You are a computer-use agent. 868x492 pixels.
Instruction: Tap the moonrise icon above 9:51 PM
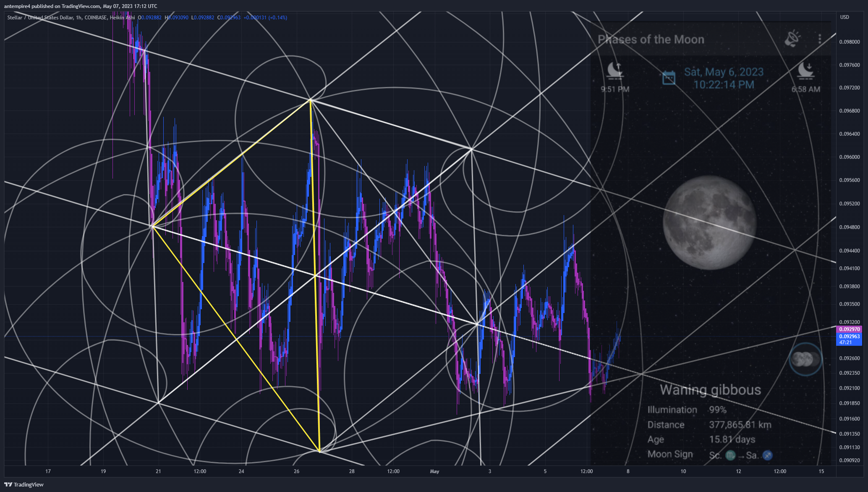click(x=615, y=70)
